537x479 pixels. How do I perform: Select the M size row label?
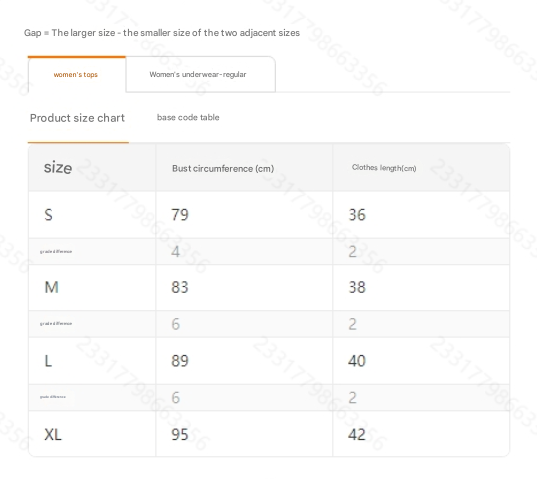coord(51,287)
